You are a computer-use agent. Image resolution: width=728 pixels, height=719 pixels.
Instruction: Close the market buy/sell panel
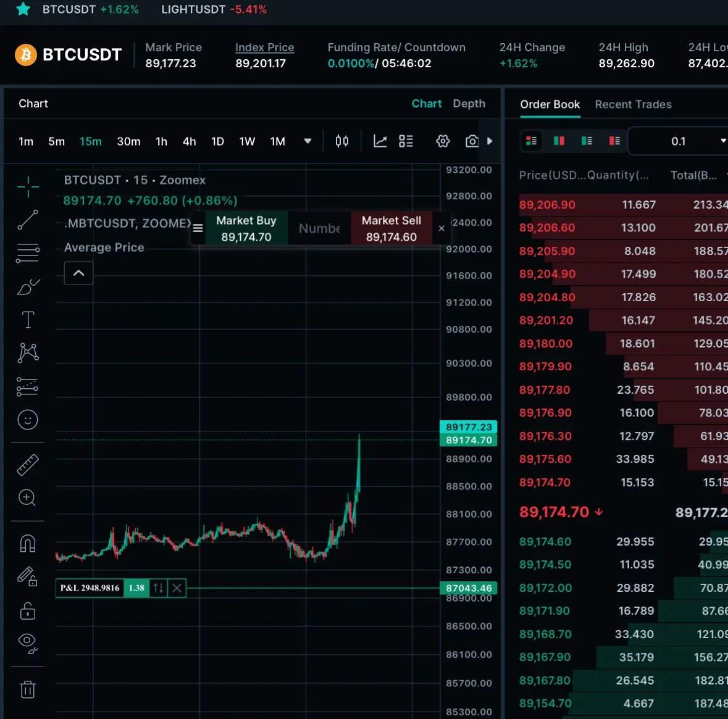pyautogui.click(x=441, y=228)
